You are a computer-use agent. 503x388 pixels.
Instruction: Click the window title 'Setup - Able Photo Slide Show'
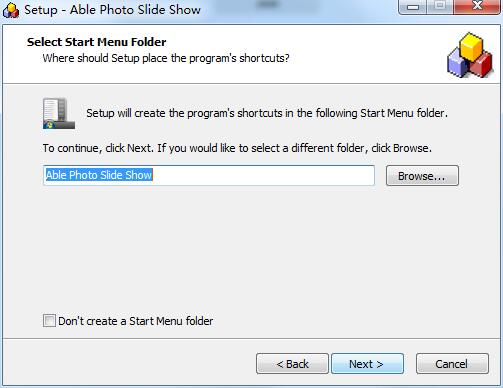(x=113, y=10)
